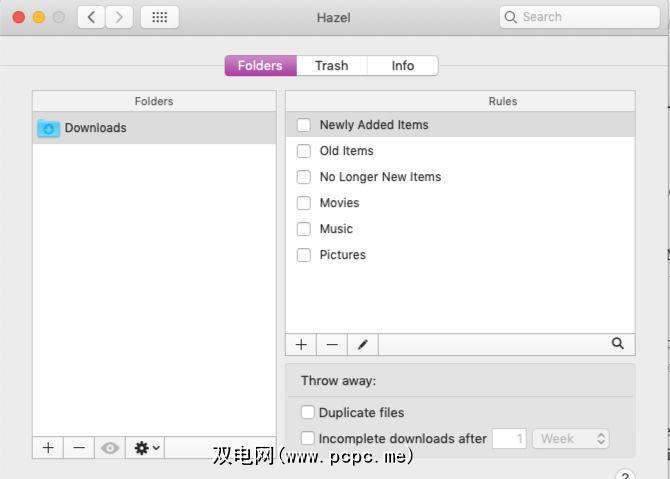Minimize the window with yellow button
Screen dimensions: 670x479
click(39, 17)
